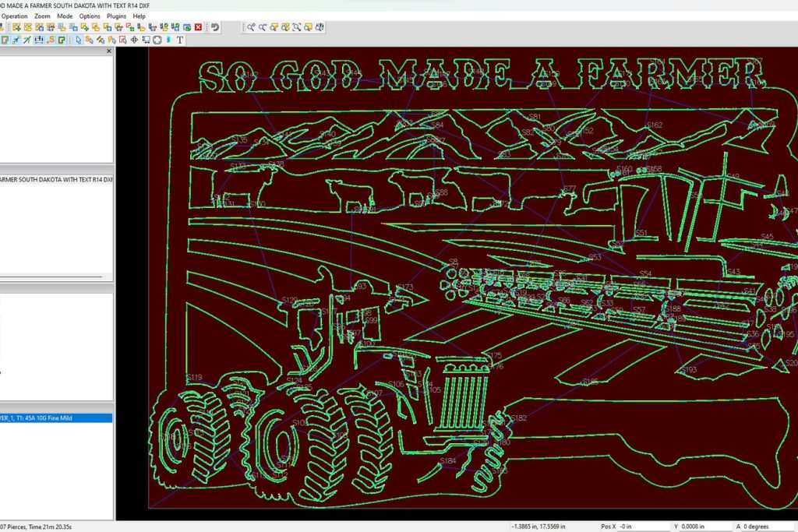Click the crosshair move tool icon
Image resolution: width=798 pixels, height=532 pixels.
click(x=134, y=40)
